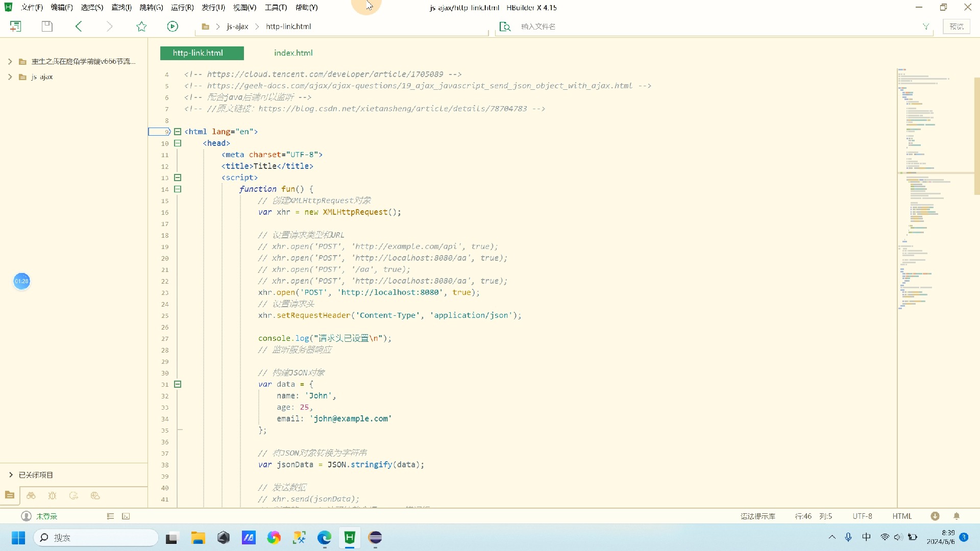Open the HBuilder X taskbar icon
The width and height of the screenshot is (980, 551).
[350, 538]
